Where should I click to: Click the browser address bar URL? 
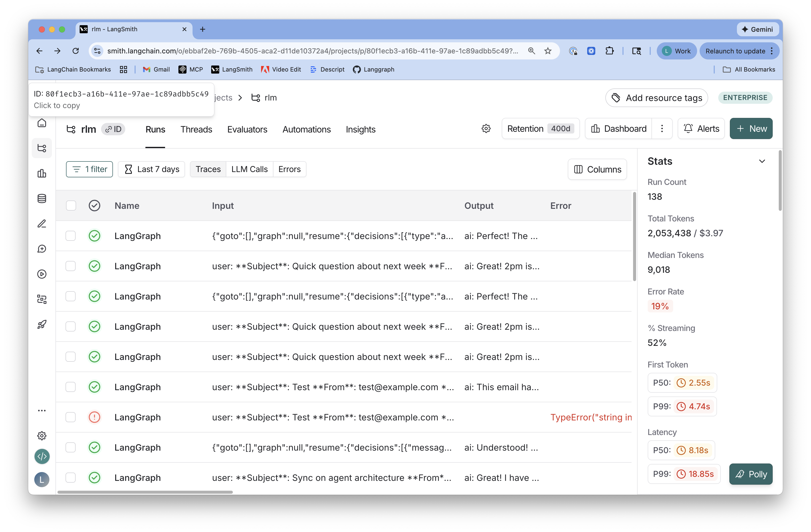pyautogui.click(x=313, y=51)
